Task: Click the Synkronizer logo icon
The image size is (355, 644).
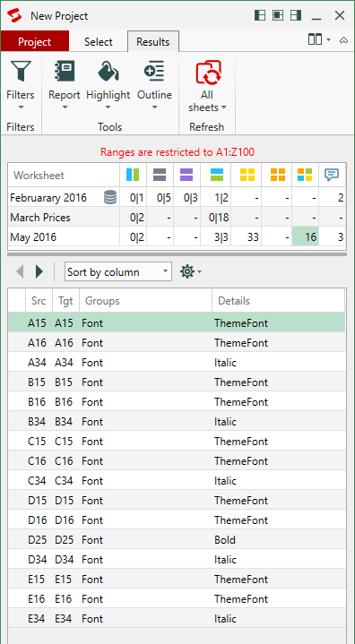Action: [13, 16]
